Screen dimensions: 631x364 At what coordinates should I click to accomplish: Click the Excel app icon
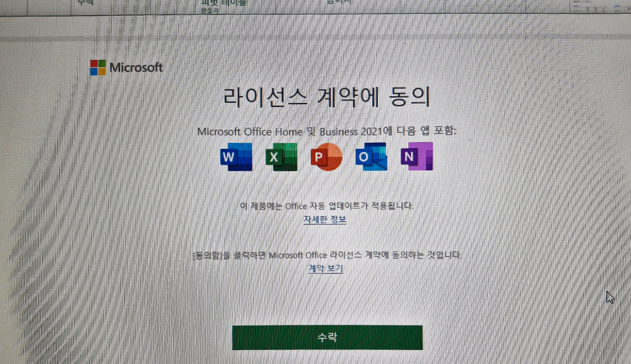(x=282, y=157)
